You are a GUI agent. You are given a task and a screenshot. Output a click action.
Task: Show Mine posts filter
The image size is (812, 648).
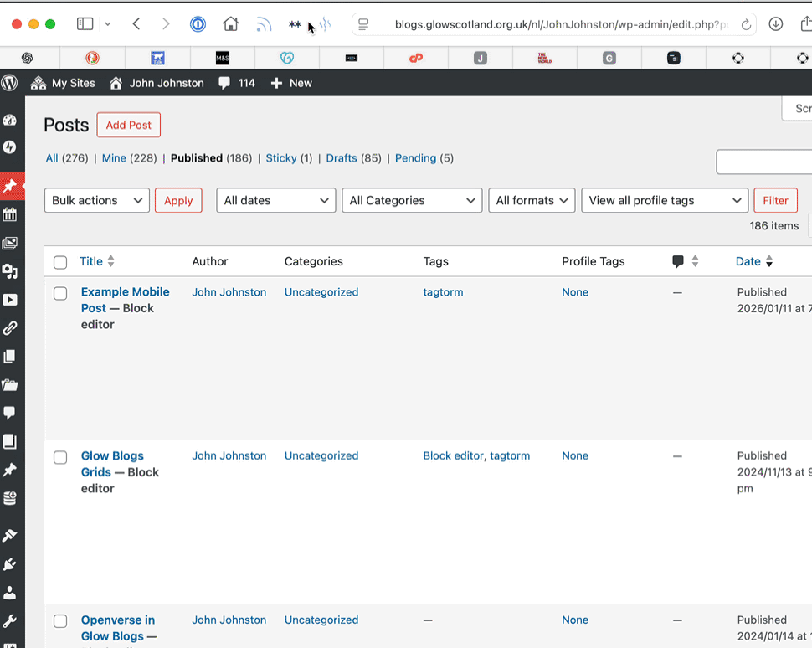pyautogui.click(x=114, y=158)
